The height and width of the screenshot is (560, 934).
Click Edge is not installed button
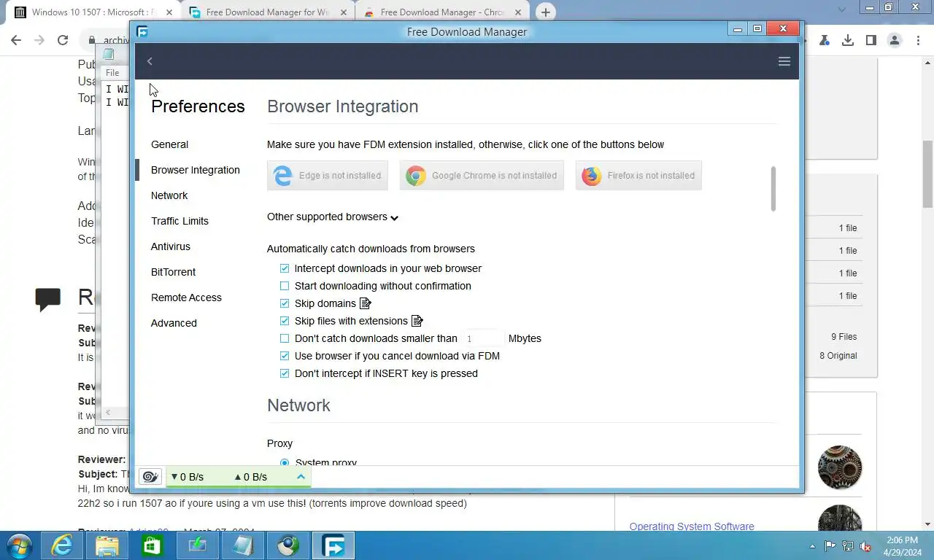coord(328,176)
